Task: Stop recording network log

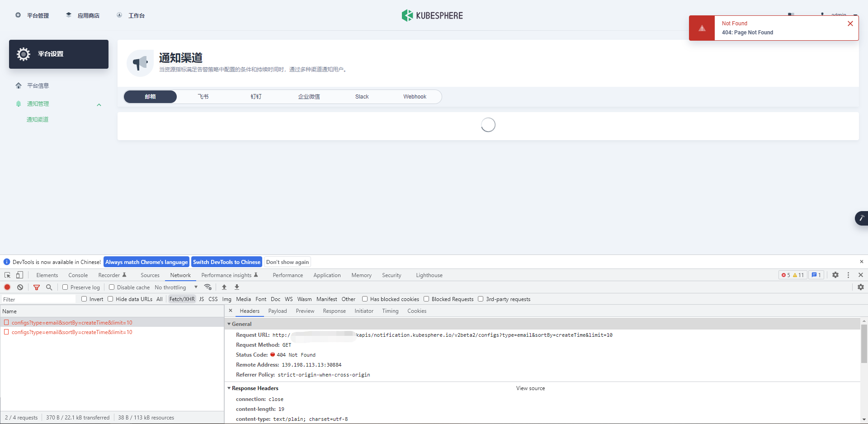Action: click(7, 287)
